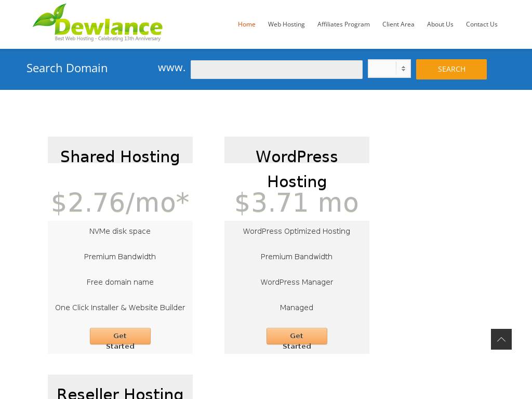Click One Click Installer & Website Builder text
Screen dimensions: 532x399
pos(120,308)
